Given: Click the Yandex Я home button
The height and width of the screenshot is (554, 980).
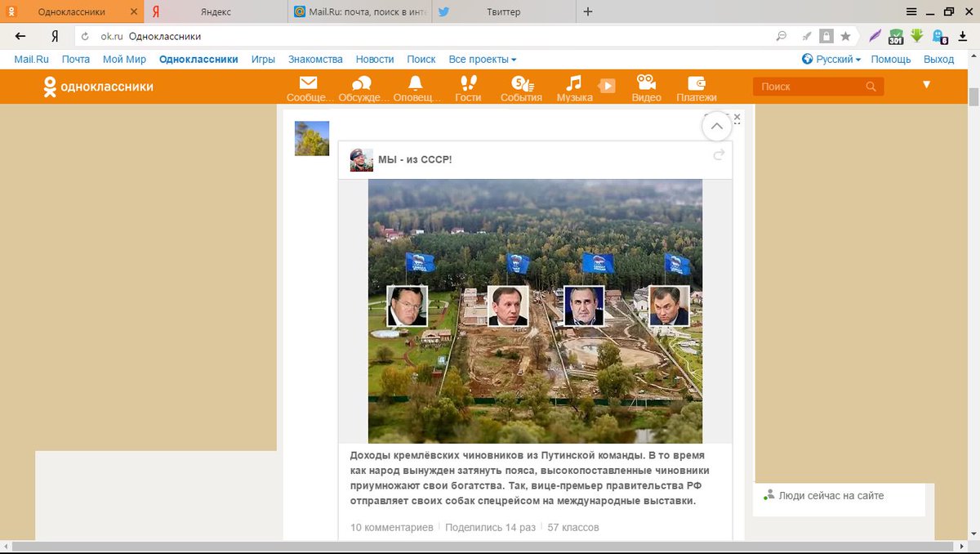Looking at the screenshot, I should click(55, 36).
